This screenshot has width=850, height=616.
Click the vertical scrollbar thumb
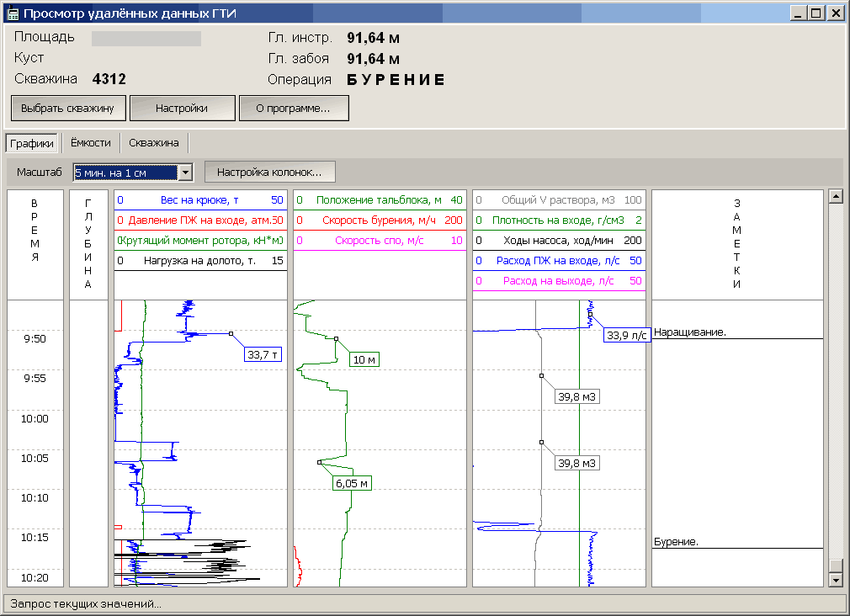(836, 566)
